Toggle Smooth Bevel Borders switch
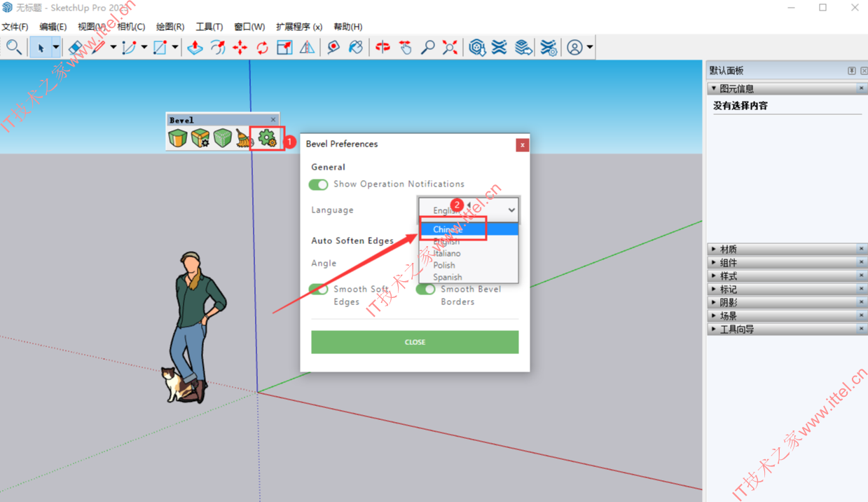The height and width of the screenshot is (502, 868). point(425,290)
